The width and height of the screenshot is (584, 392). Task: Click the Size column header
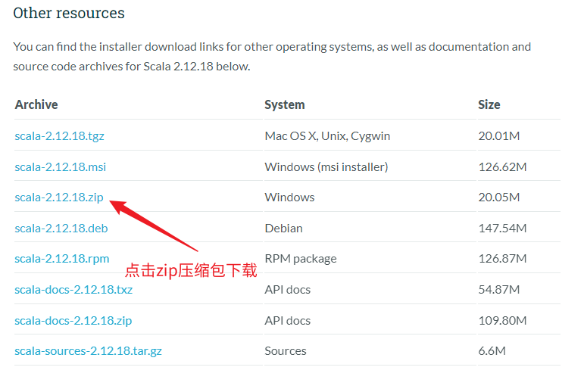click(x=489, y=104)
